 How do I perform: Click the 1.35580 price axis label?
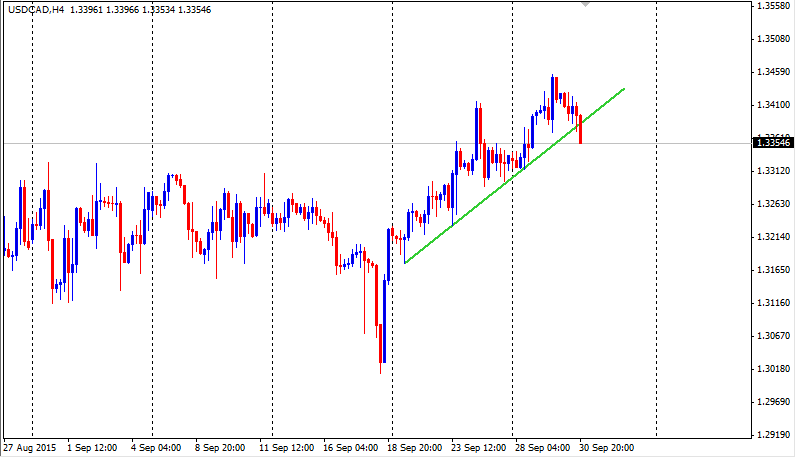(x=773, y=6)
